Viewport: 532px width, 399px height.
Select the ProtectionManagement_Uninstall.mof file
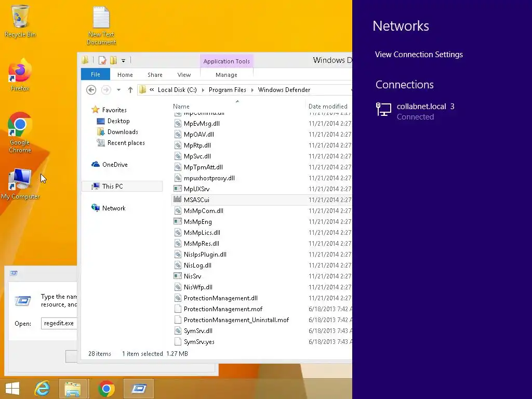click(236, 320)
